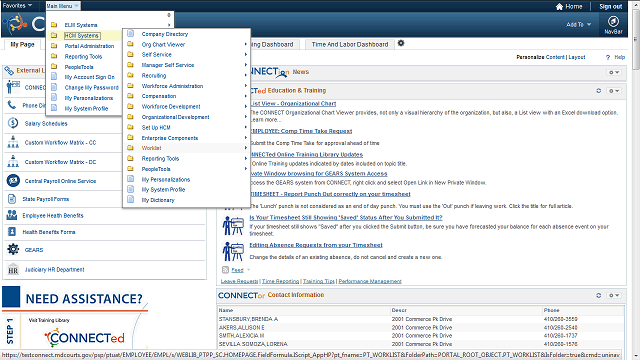Click the Employee Health Benefits people icon
This screenshot has width=640, height=360.
12,215
